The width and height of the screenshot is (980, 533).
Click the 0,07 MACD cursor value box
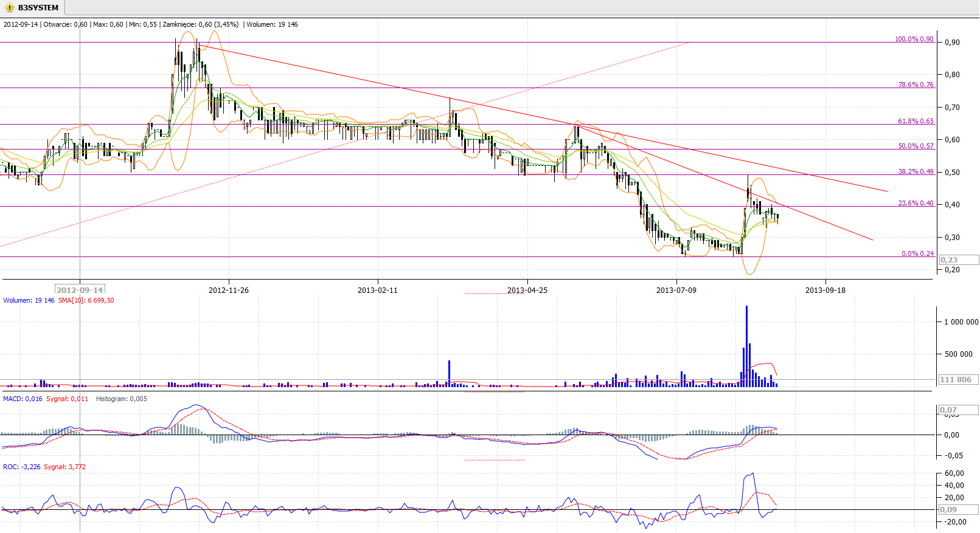pyautogui.click(x=959, y=410)
